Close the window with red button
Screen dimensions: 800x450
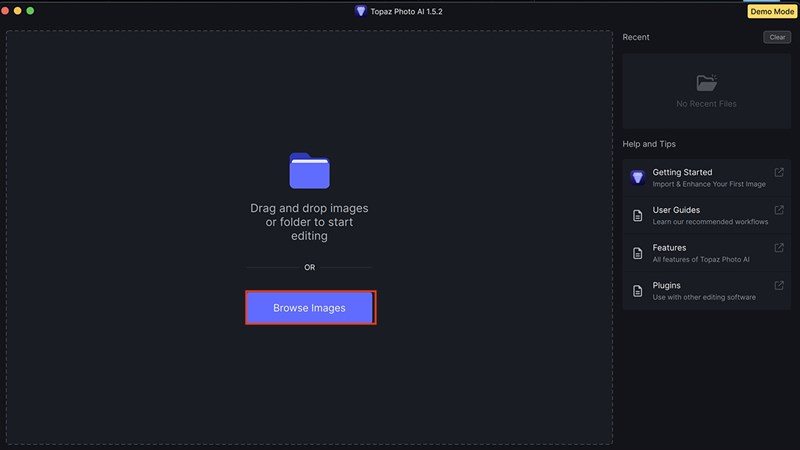pos(5,11)
